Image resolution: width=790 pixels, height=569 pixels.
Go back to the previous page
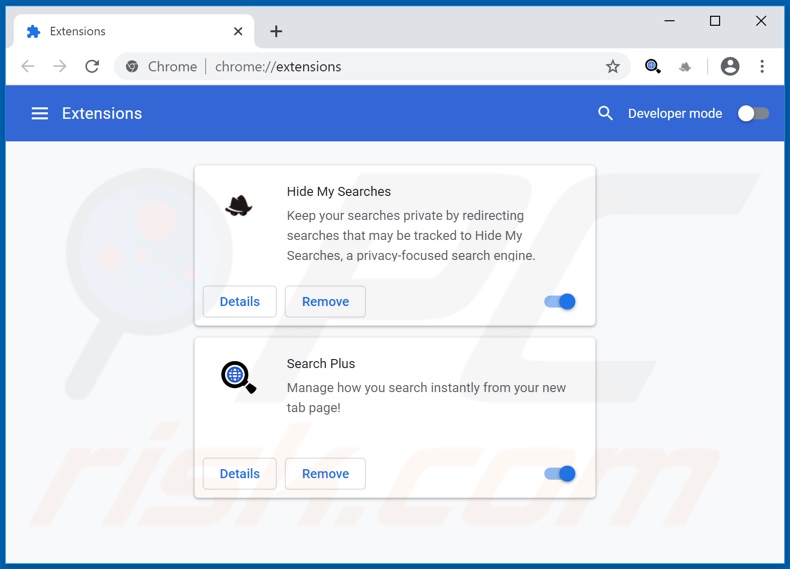[28, 66]
